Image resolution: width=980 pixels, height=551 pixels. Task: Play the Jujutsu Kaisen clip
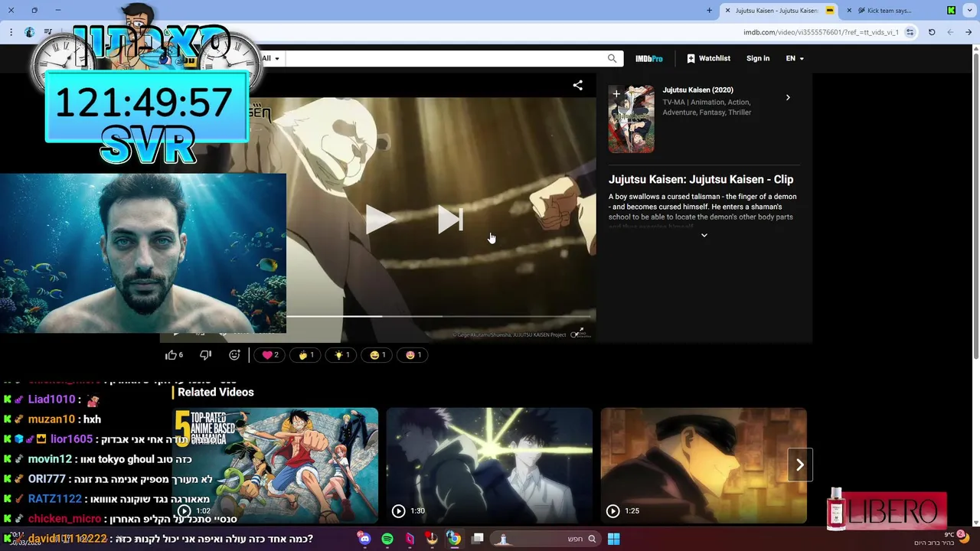(380, 220)
